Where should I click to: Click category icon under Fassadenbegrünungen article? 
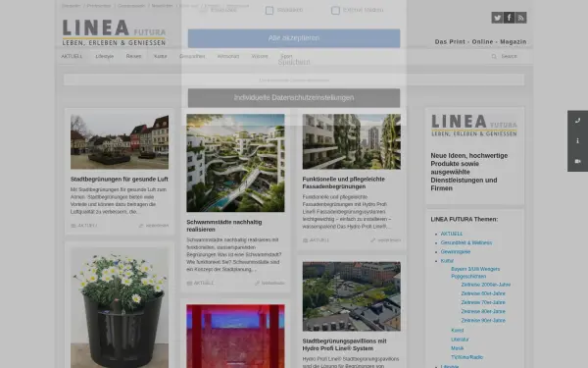[305, 240]
